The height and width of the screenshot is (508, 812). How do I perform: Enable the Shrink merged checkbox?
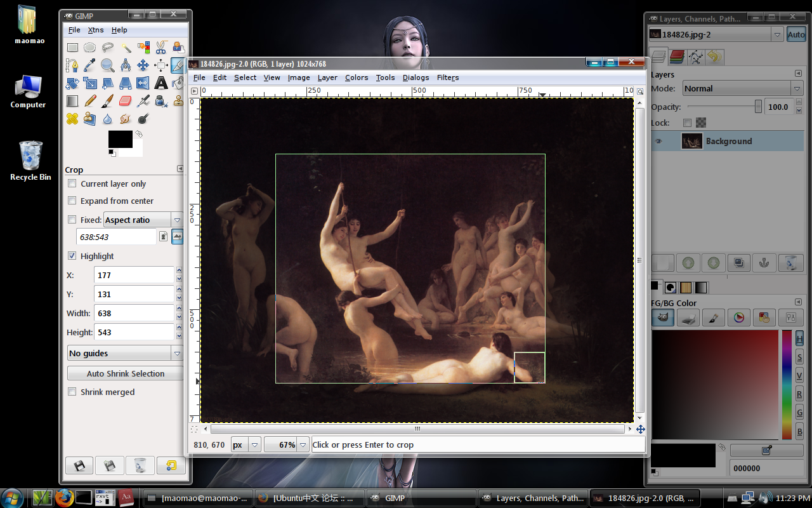coord(72,392)
